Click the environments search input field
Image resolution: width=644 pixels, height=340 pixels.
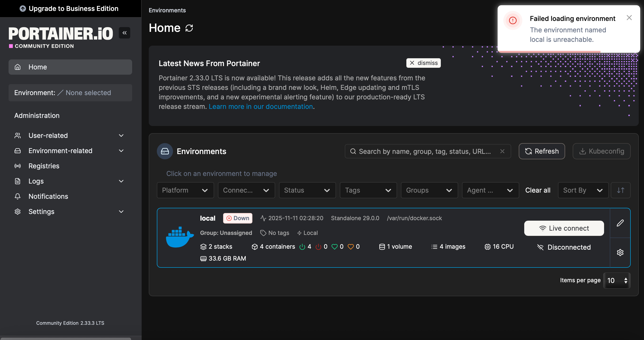pyautogui.click(x=425, y=151)
